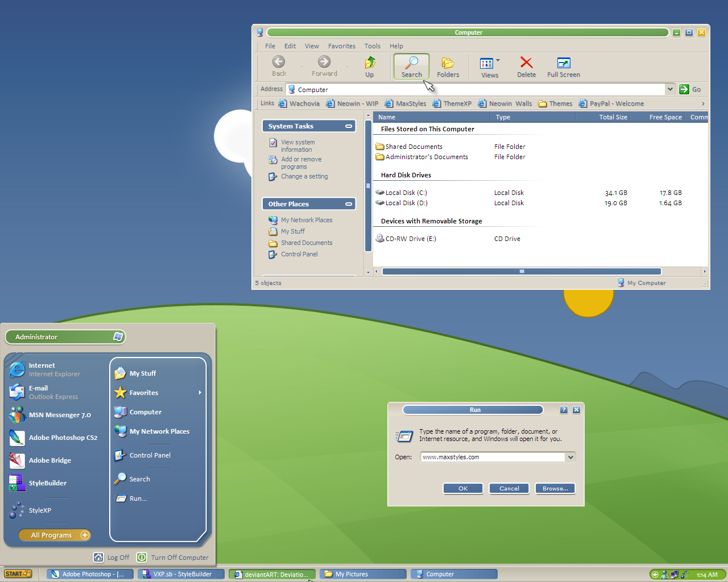Screen dimensions: 728x582
Task: Click the Log Off icon
Action: click(99, 558)
